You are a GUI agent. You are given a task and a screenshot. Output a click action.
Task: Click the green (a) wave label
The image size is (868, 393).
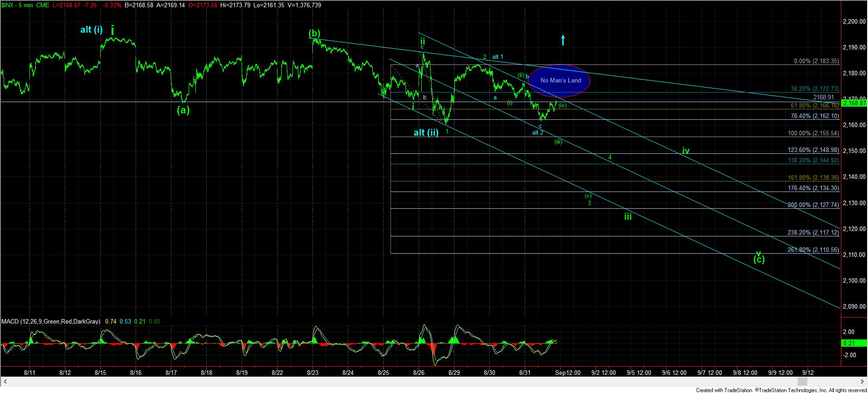point(183,110)
